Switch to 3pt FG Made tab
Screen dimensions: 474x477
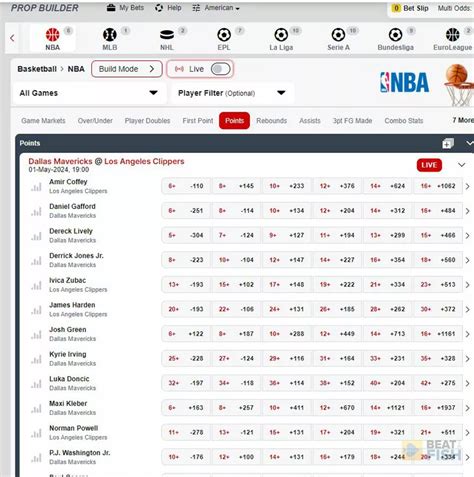point(352,121)
